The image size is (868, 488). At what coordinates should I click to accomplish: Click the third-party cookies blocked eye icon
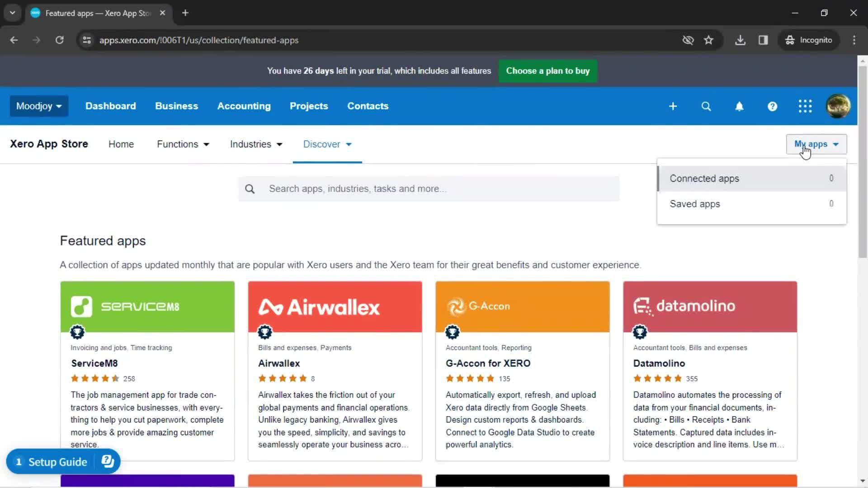(688, 40)
